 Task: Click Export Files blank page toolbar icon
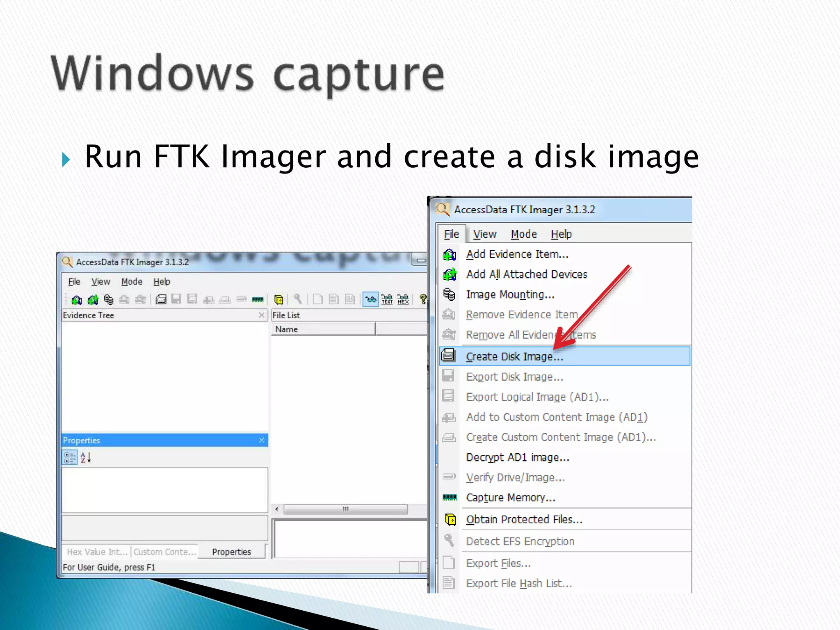(x=317, y=299)
